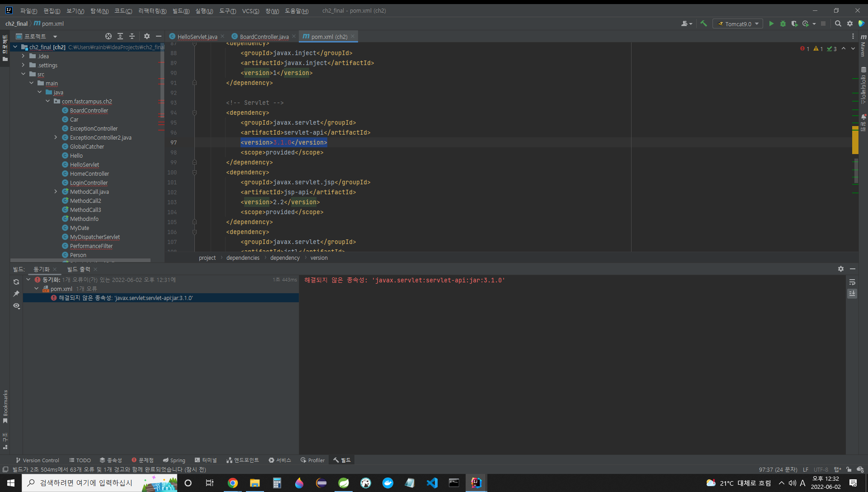Open build panel settings gear
The image size is (868, 492).
coord(840,269)
